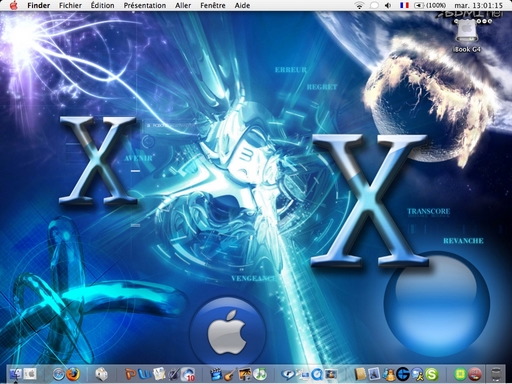Open Safari compass icon in dock
Image resolution: width=512 pixels, height=384 pixels.
[x=59, y=374]
